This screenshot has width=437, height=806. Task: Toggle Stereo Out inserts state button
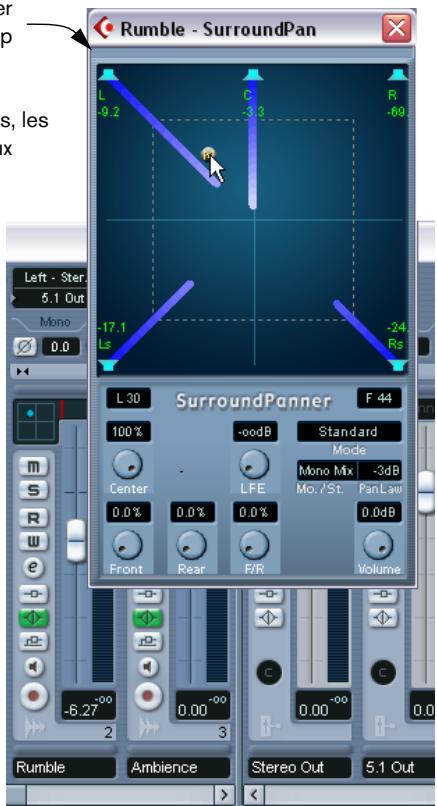pos(269,594)
